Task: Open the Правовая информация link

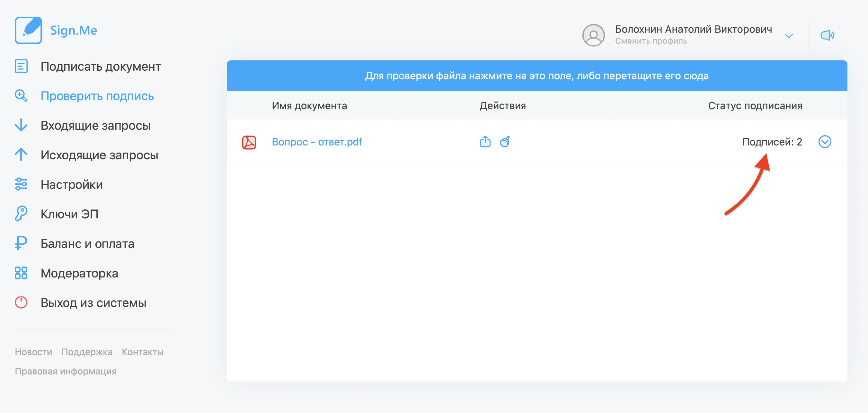Action: point(65,371)
